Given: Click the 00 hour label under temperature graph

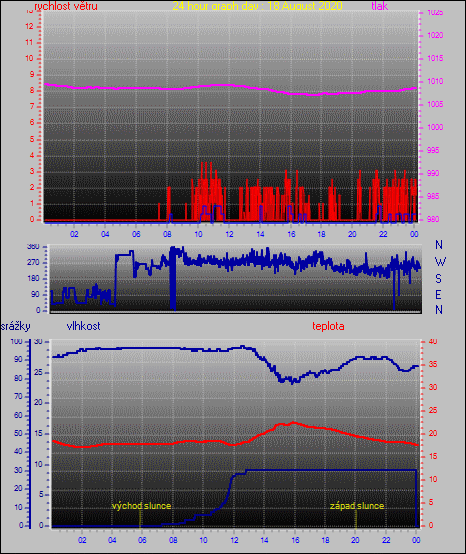Looking at the screenshot, I should [x=416, y=540].
